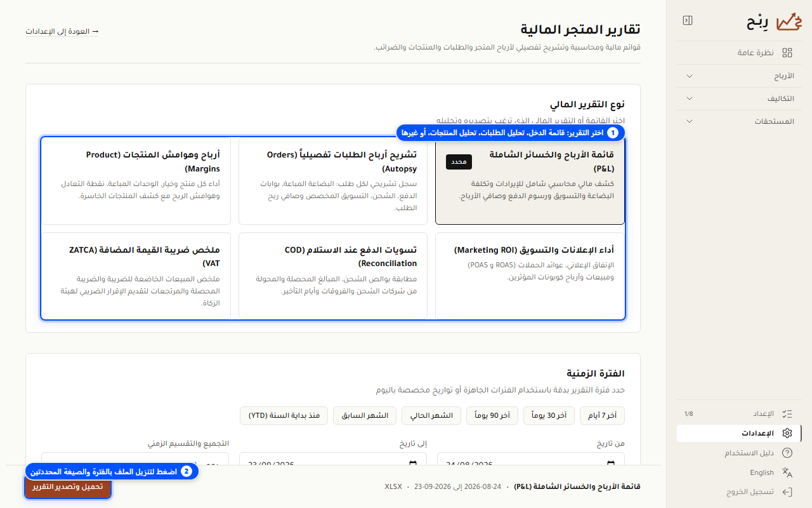The image size is (812, 508).
Task: Collapse the sidebar with the panel toggle icon
Action: click(688, 20)
